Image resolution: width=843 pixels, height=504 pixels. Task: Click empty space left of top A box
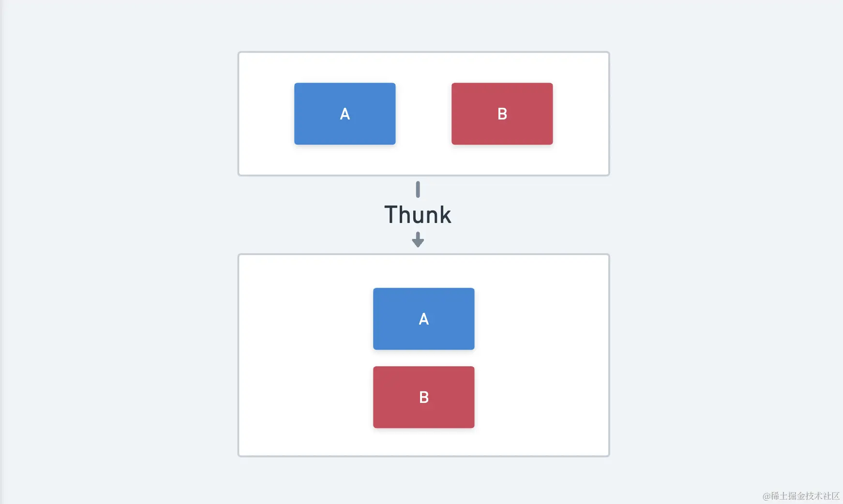tap(266, 114)
